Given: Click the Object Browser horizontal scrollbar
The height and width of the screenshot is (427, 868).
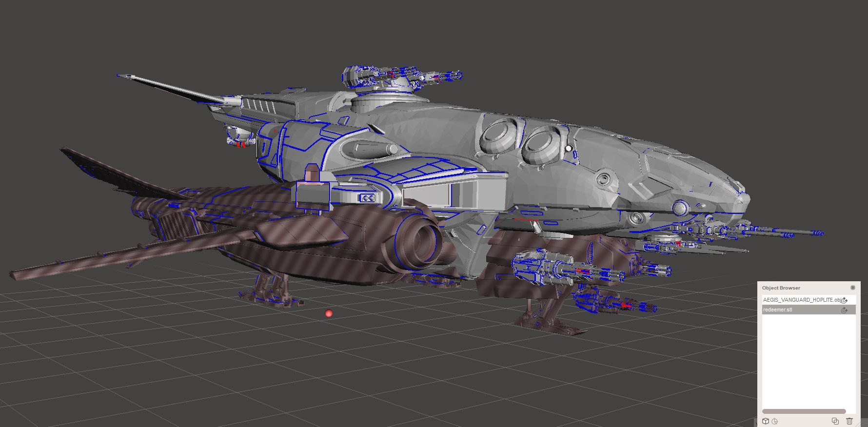Looking at the screenshot, I should [x=804, y=411].
